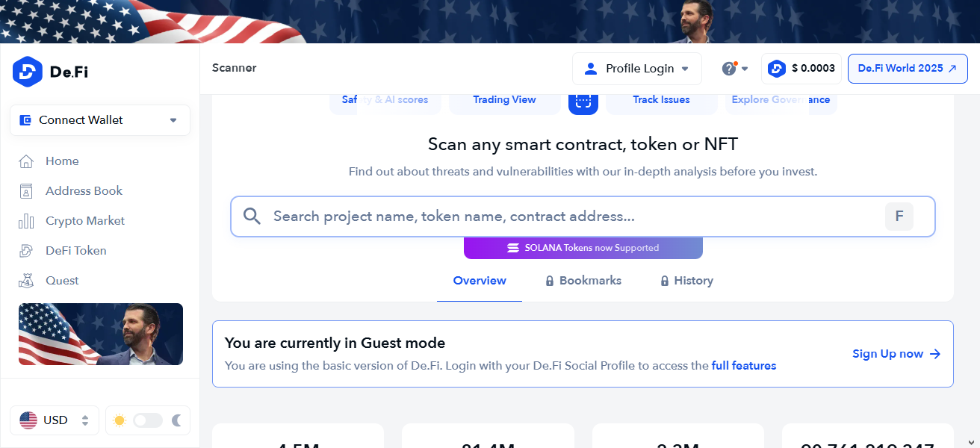Click the Solana icon on the purple banner

(x=513, y=247)
